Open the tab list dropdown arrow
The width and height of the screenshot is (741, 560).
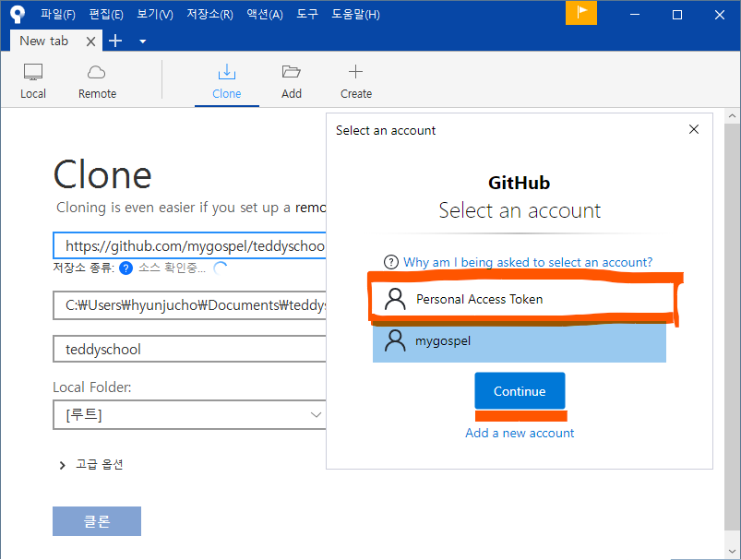point(142,42)
